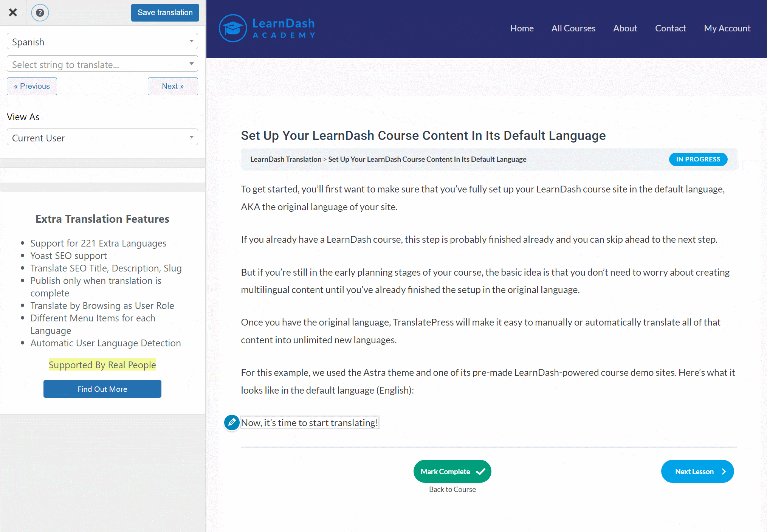The height and width of the screenshot is (532, 767).
Task: Click the Previous navigation button
Action: [x=31, y=86]
